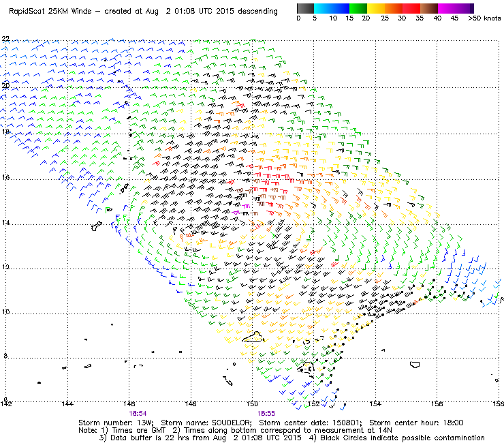The width and height of the screenshot is (504, 443).
Task: Click the longitude label 156
Action: tap(437, 404)
